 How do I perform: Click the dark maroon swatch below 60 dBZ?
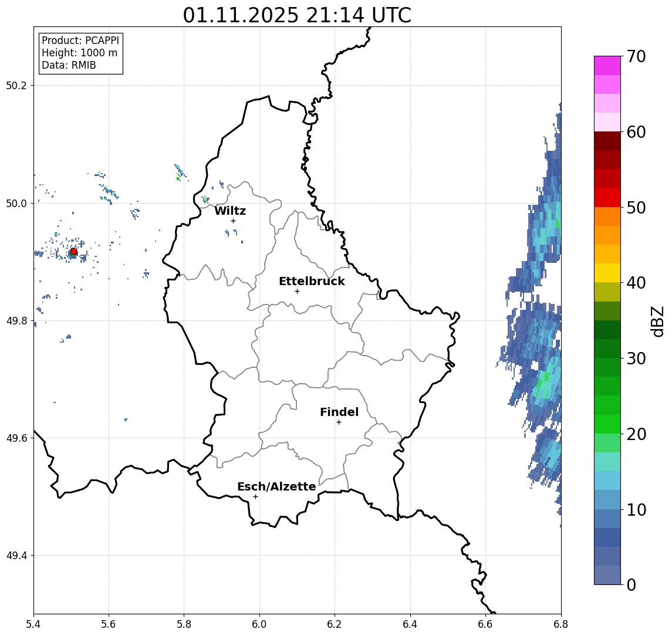(x=607, y=141)
